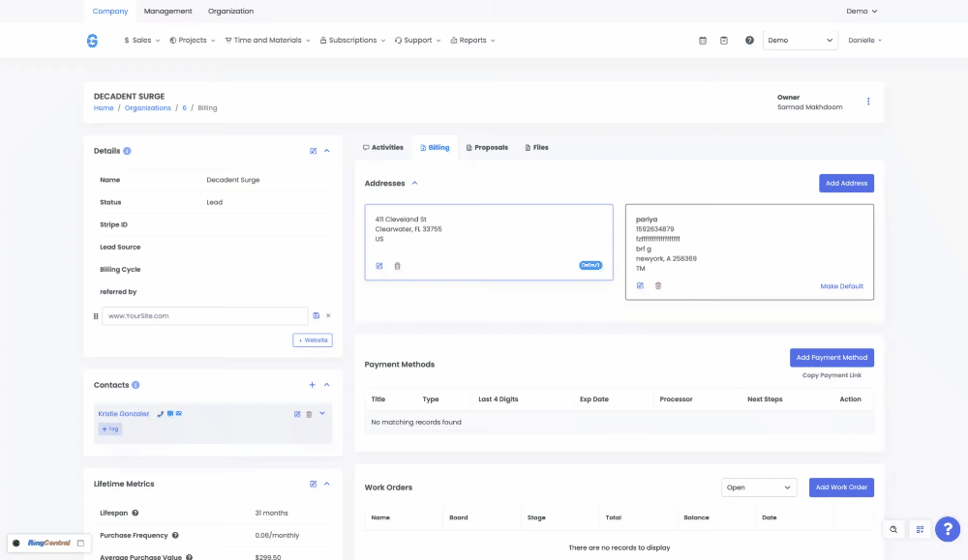Edit the Details panel via the pencil icon
Screen dimensions: 968x560
tap(313, 151)
